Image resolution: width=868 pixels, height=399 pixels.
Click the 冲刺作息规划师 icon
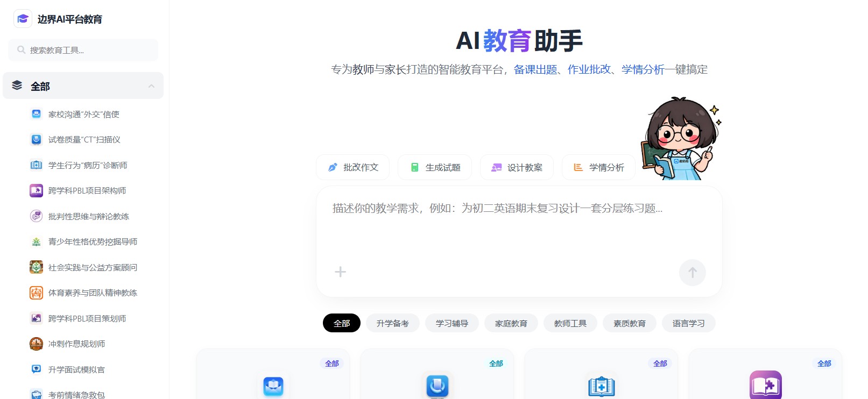tap(36, 344)
